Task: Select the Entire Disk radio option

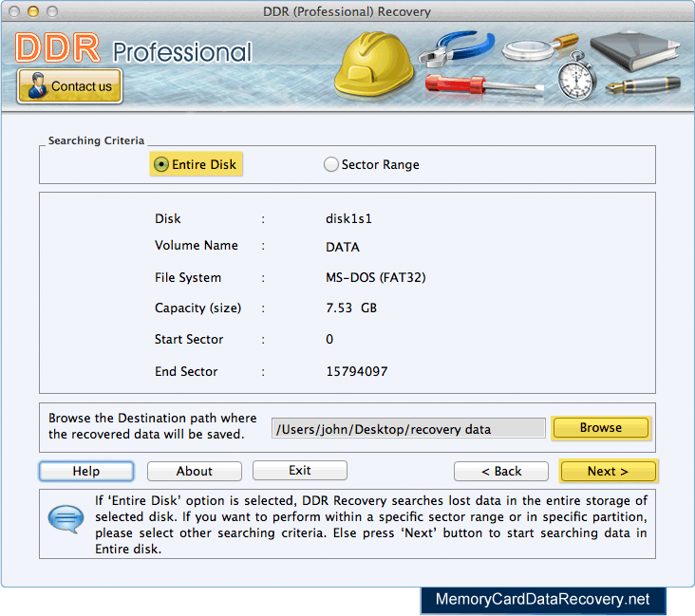Action: 196,164
